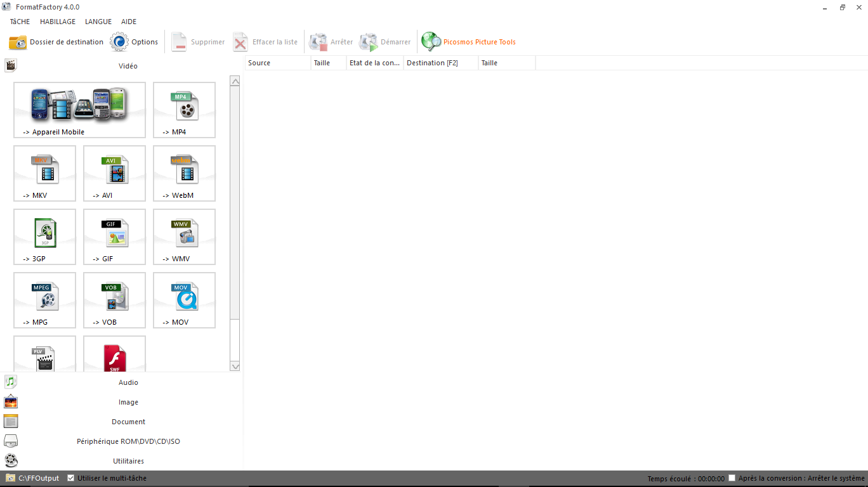The width and height of the screenshot is (868, 487).
Task: Click the ROM/DVD/CD drive icon
Action: click(x=11, y=441)
